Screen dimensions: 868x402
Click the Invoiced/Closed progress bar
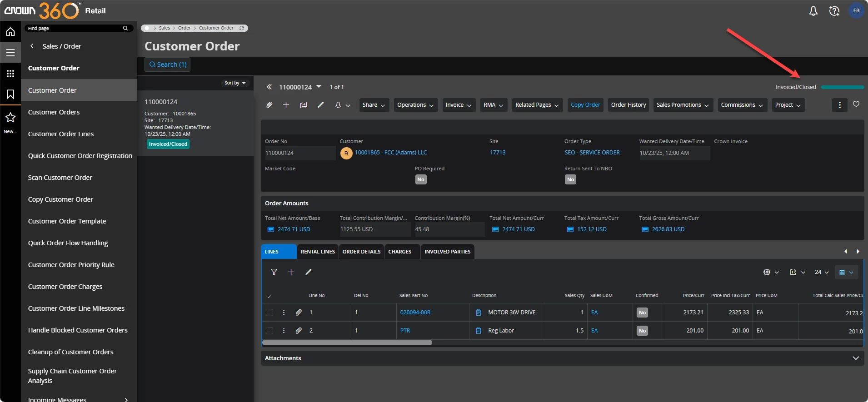(842, 87)
